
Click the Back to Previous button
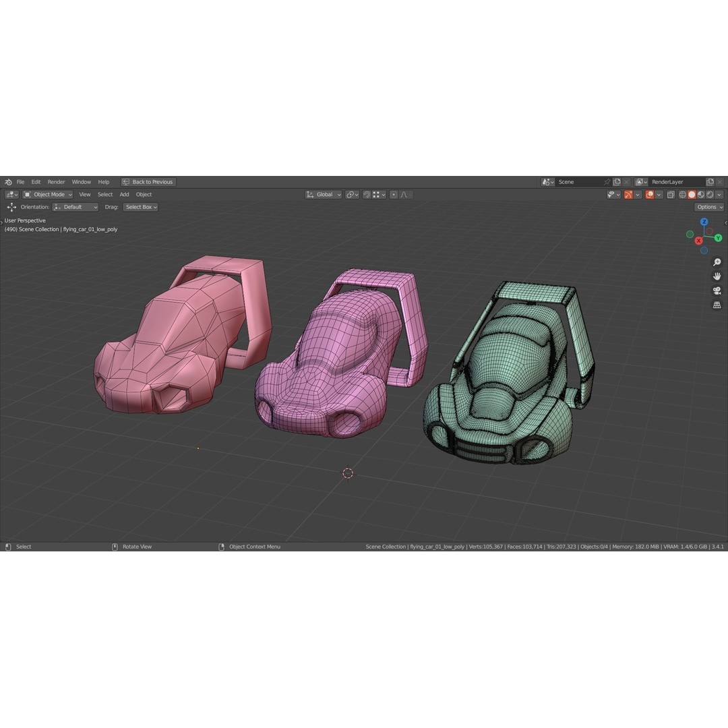tap(148, 181)
